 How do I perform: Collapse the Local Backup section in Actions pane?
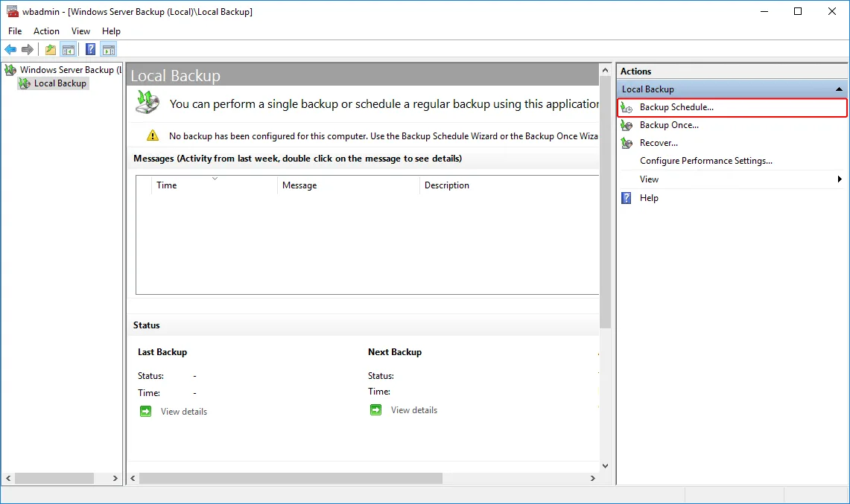(838, 89)
